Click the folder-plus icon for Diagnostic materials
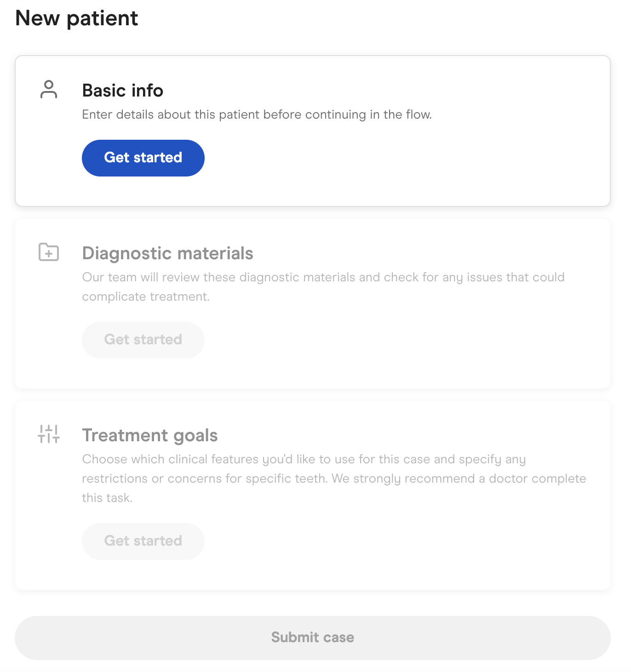This screenshot has height=672, width=631. 49,252
